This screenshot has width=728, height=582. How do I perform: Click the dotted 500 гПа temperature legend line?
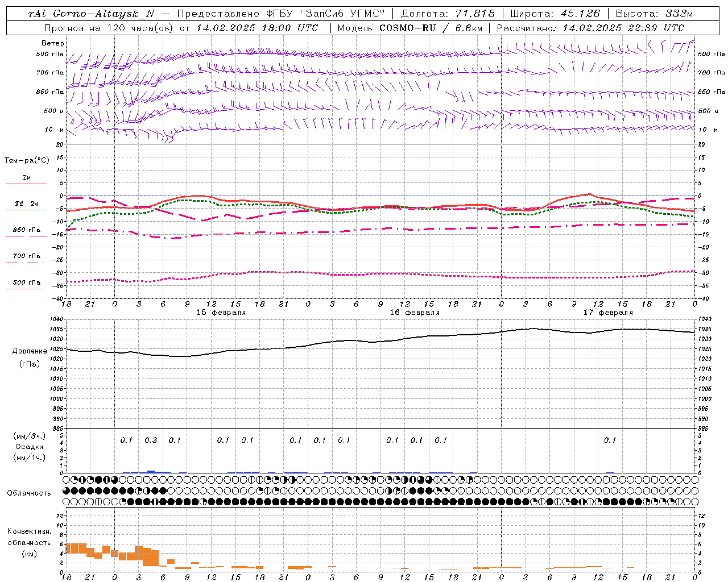pyautogui.click(x=26, y=289)
